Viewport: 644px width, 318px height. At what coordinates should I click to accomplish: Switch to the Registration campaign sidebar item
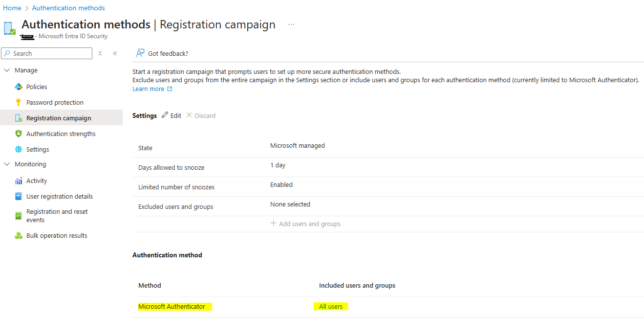point(58,117)
